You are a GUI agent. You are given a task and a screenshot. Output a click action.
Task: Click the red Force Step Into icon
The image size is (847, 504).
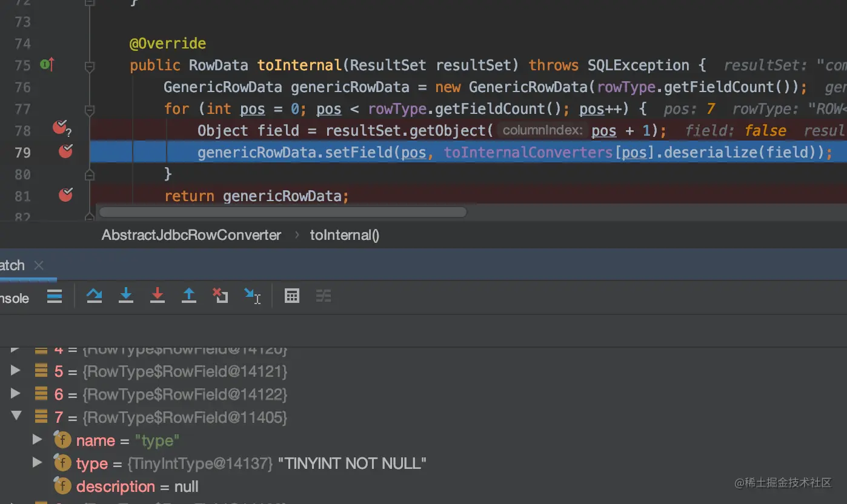158,296
